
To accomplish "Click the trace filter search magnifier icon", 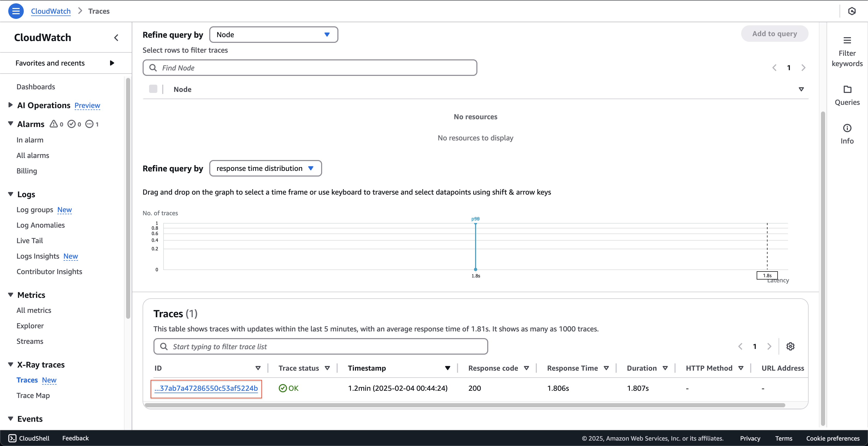I will (164, 346).
